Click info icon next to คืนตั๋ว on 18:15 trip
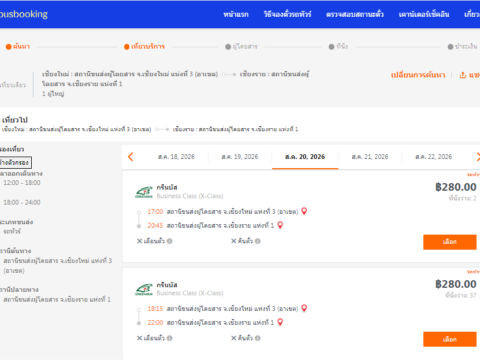 click(258, 338)
